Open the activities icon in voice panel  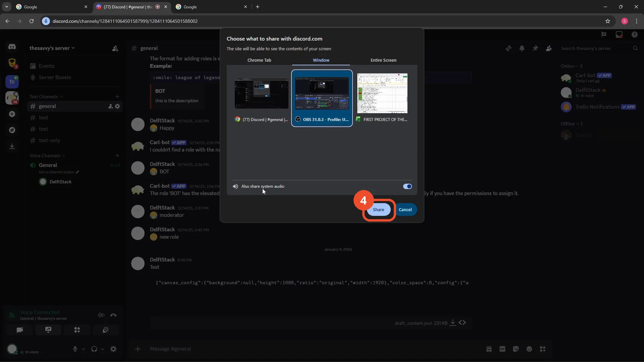pos(77,330)
